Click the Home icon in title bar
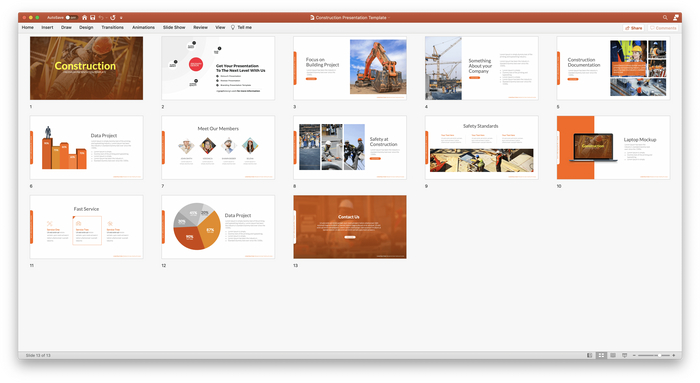 [84, 17]
